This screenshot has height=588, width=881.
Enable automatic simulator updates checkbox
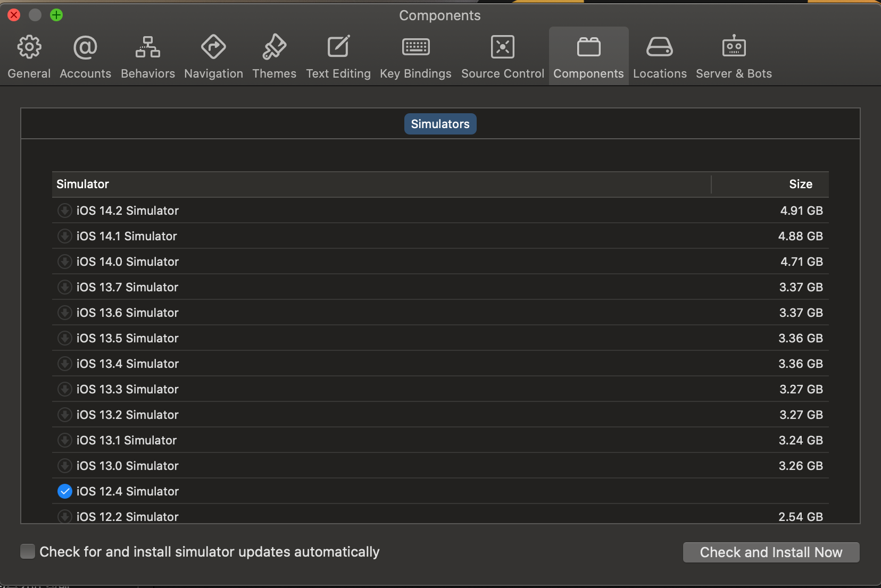28,551
